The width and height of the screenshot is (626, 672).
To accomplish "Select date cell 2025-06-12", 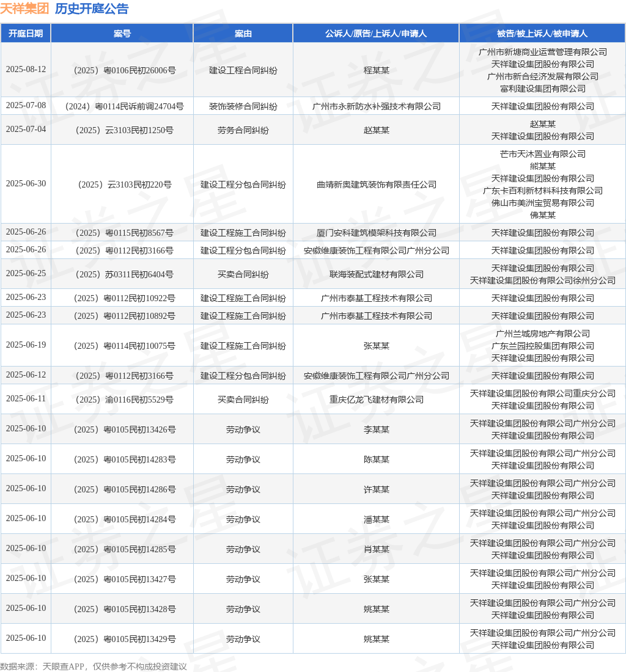I will point(26,375).
